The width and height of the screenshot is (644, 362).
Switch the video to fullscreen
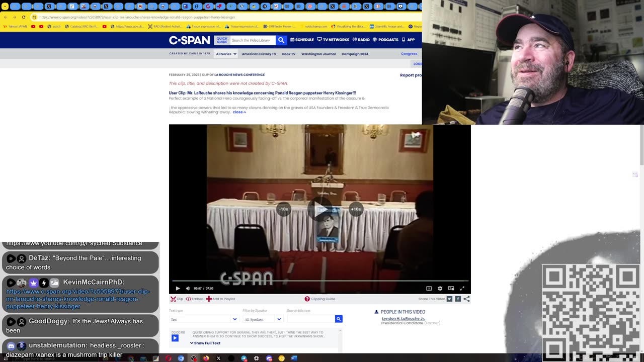coord(462,288)
